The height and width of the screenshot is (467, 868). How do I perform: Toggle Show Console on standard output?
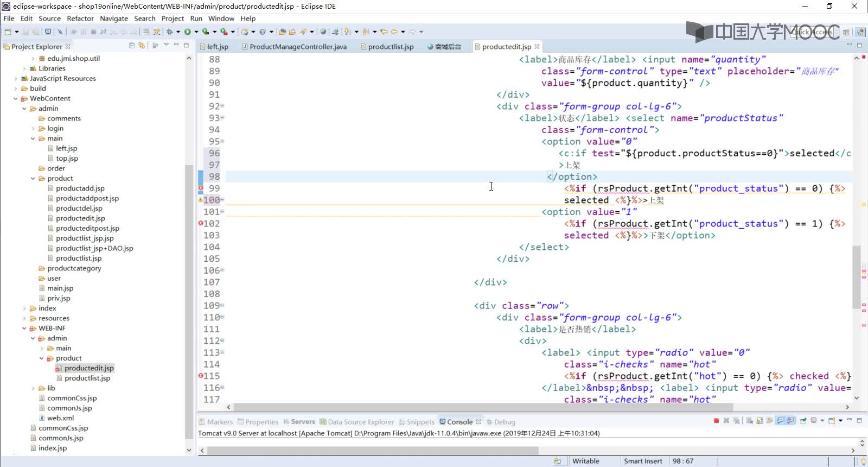780,421
